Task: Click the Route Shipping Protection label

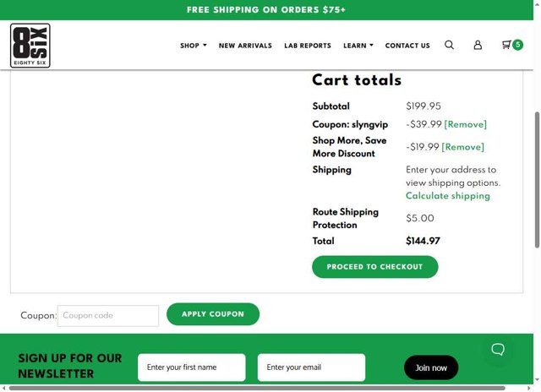Action: 346,218
